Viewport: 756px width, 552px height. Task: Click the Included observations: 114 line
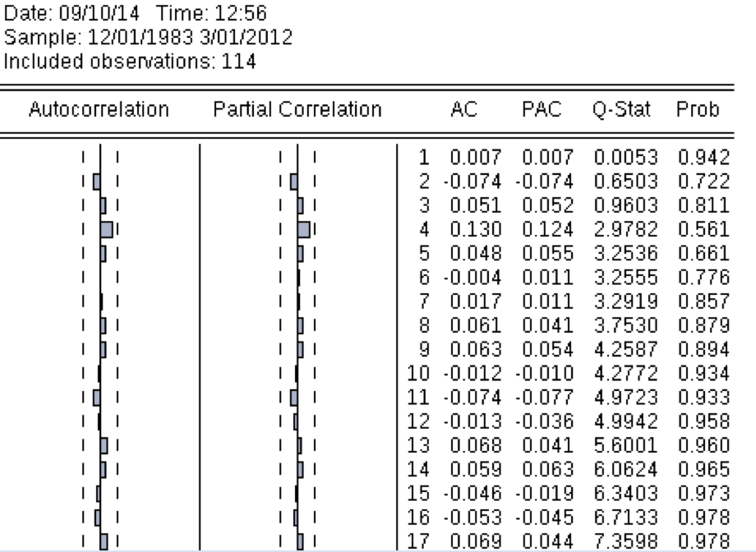click(131, 62)
